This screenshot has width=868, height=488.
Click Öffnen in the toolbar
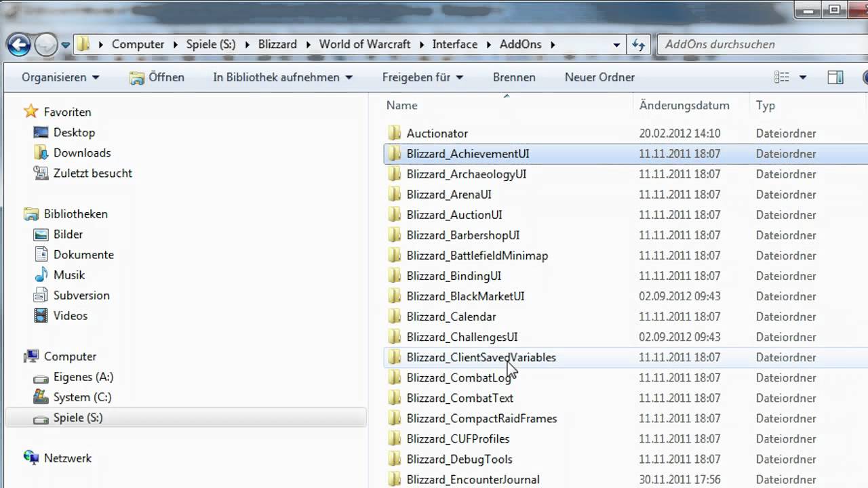[157, 77]
